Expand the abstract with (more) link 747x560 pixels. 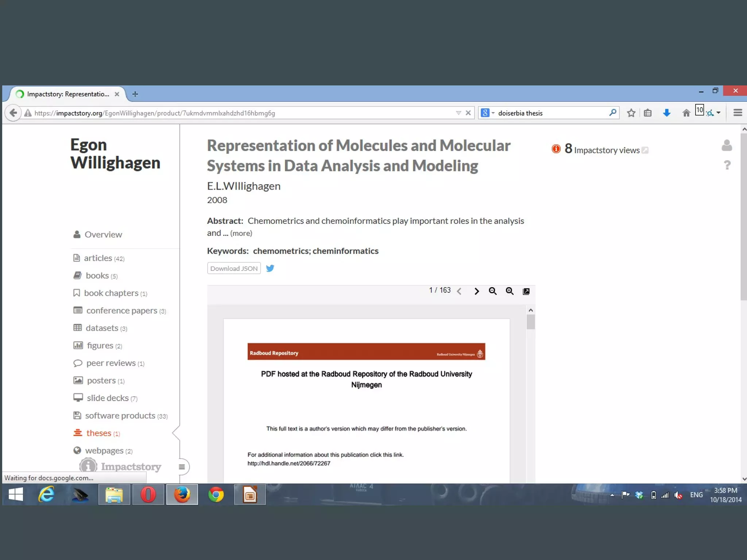click(x=241, y=233)
